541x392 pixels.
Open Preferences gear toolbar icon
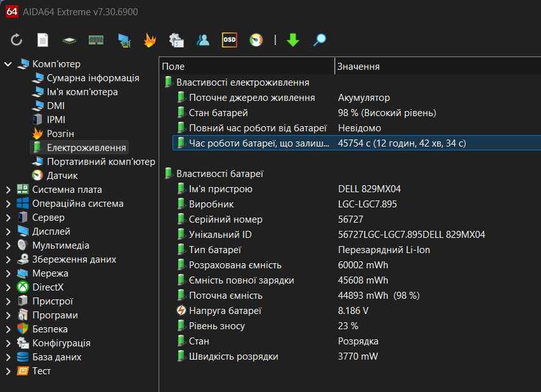click(x=176, y=40)
